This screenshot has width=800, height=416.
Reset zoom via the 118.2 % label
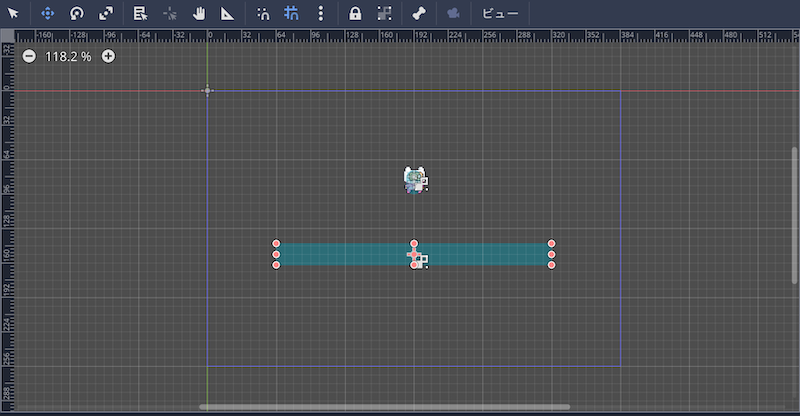click(68, 56)
